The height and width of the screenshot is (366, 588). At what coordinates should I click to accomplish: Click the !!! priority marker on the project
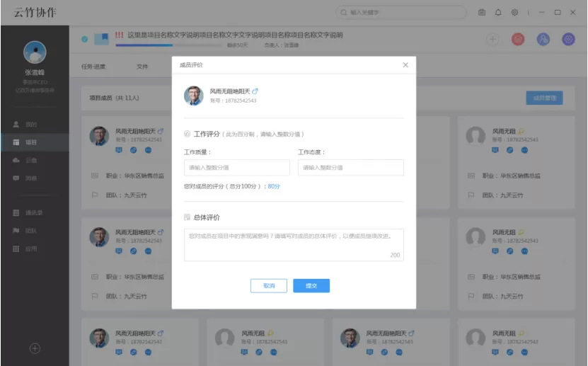pyautogui.click(x=120, y=35)
